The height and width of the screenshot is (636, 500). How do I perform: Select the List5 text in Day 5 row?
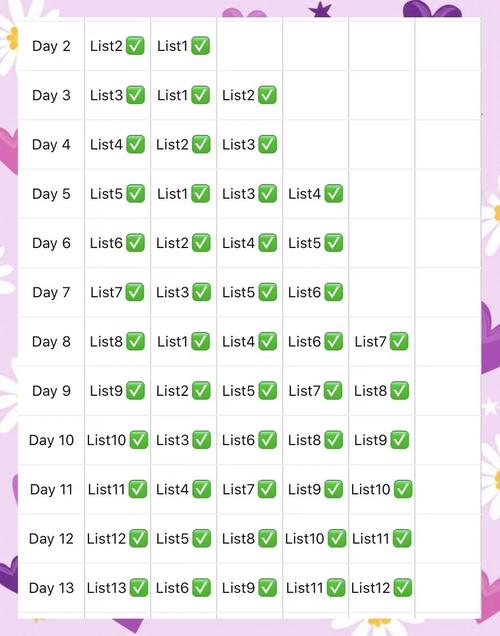point(106,193)
